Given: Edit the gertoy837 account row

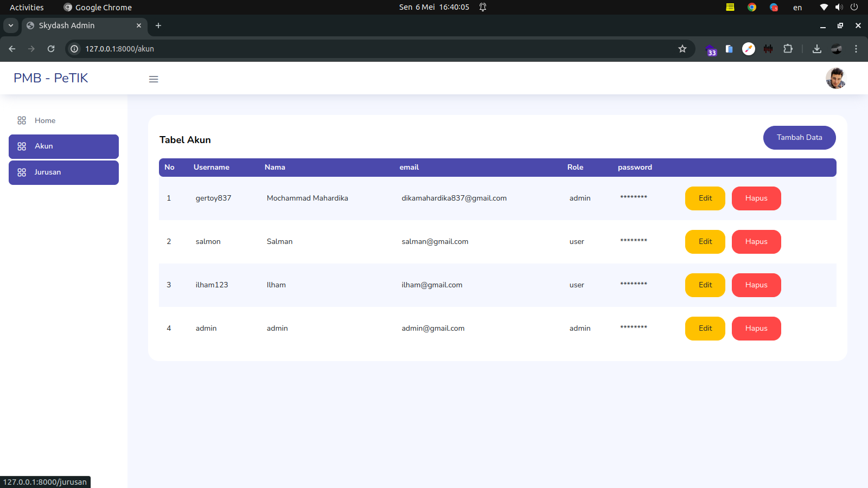Looking at the screenshot, I should [x=705, y=198].
